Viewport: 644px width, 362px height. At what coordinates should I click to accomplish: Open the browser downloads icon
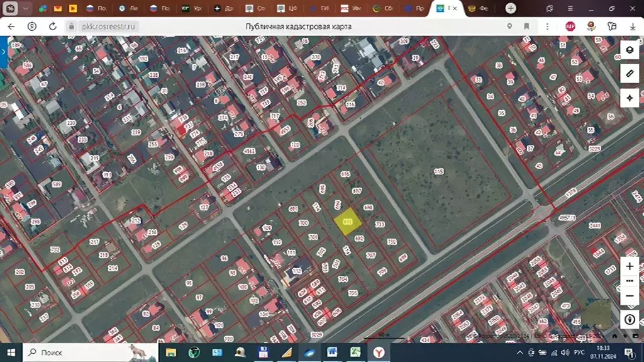pyautogui.click(x=633, y=26)
